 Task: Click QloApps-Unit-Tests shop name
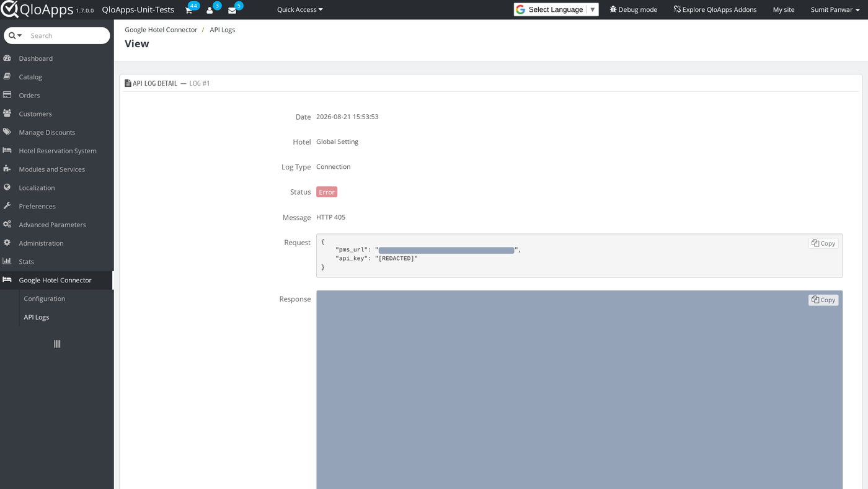(138, 9)
